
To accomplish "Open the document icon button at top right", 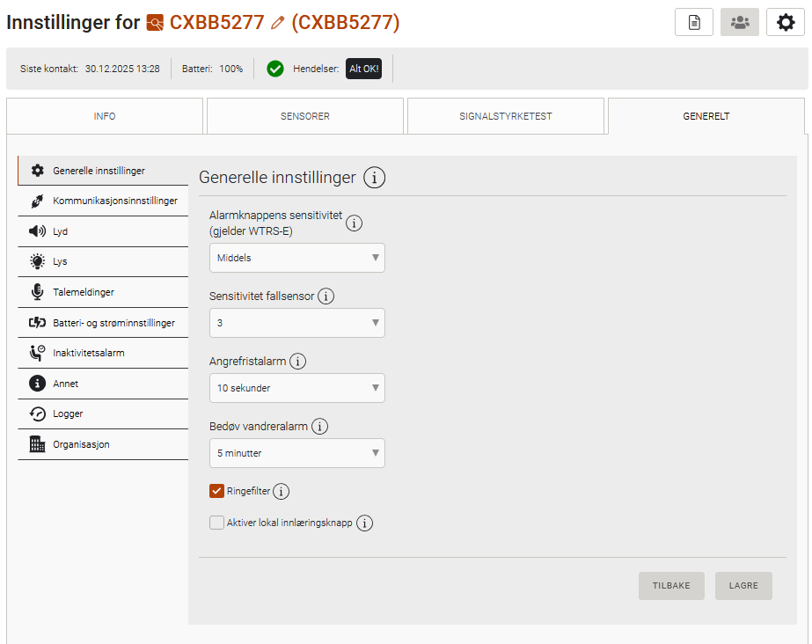I will click(694, 23).
